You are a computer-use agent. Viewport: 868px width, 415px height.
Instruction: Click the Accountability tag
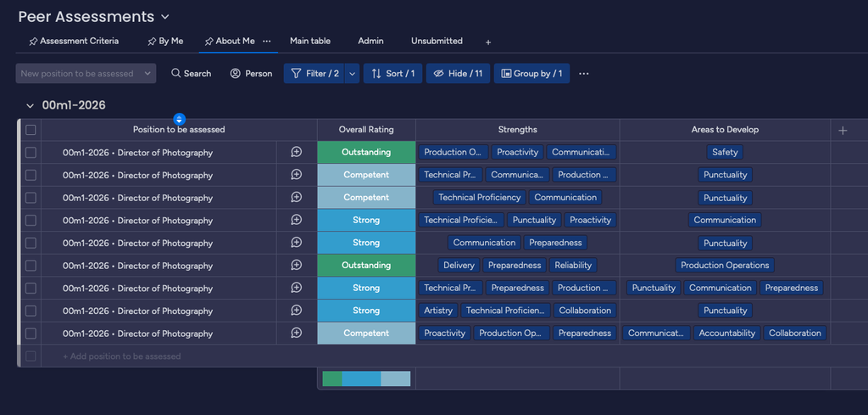(x=726, y=333)
